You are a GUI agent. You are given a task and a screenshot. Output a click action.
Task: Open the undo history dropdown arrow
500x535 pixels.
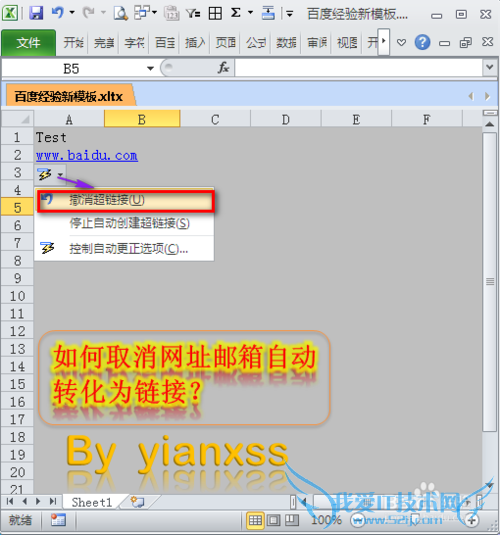point(72,13)
